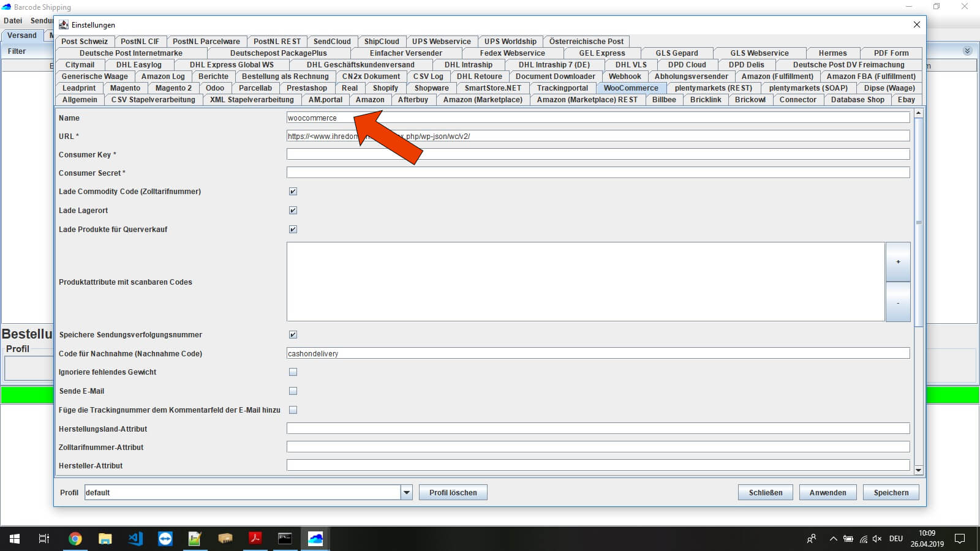
Task: Select the Allgemein tab
Action: (x=80, y=100)
